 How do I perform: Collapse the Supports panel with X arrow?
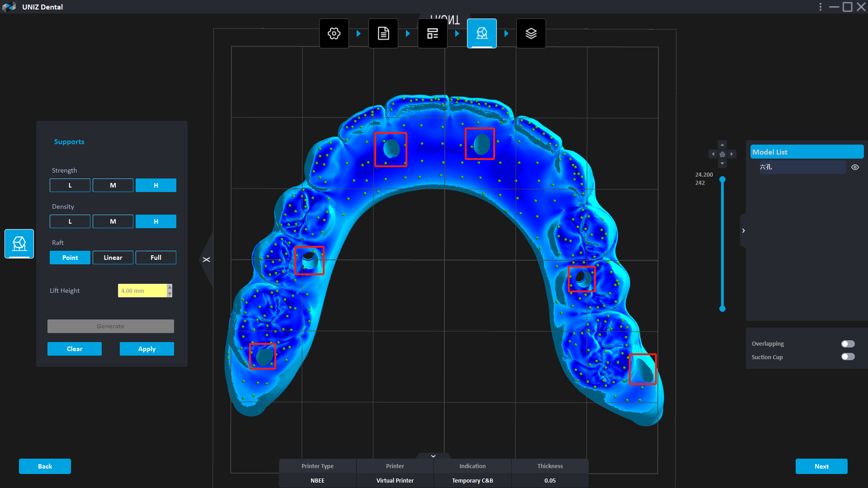(x=206, y=259)
